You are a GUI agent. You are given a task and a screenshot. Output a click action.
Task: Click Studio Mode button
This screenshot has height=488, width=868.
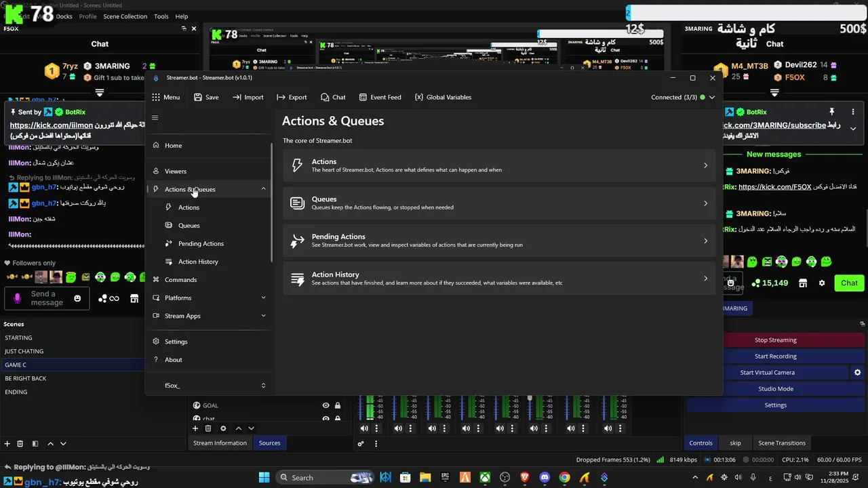point(775,389)
